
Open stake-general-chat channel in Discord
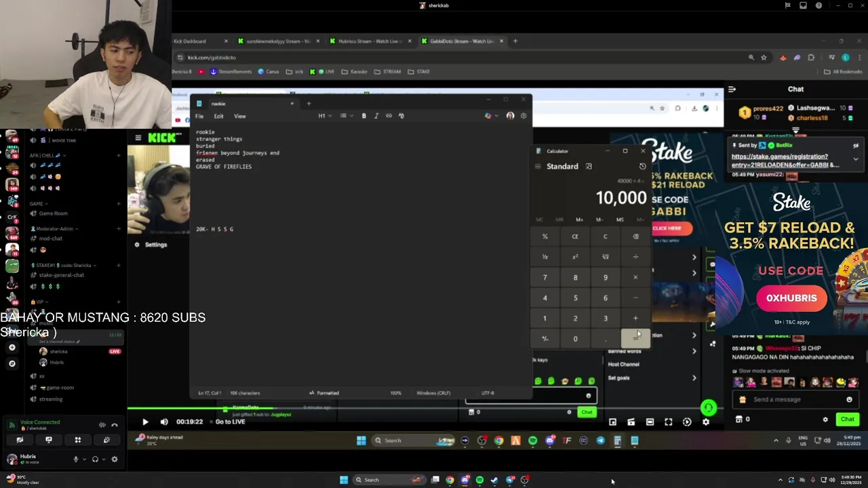click(x=62, y=275)
